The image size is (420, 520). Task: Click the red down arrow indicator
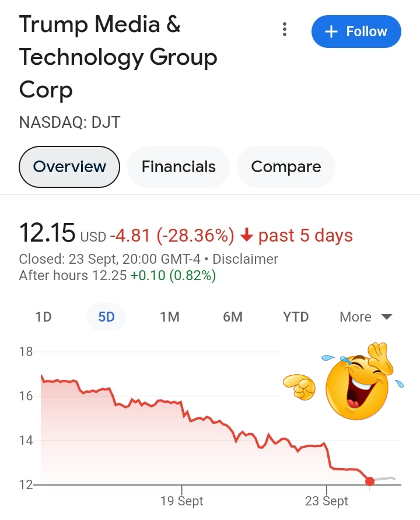[x=246, y=235]
